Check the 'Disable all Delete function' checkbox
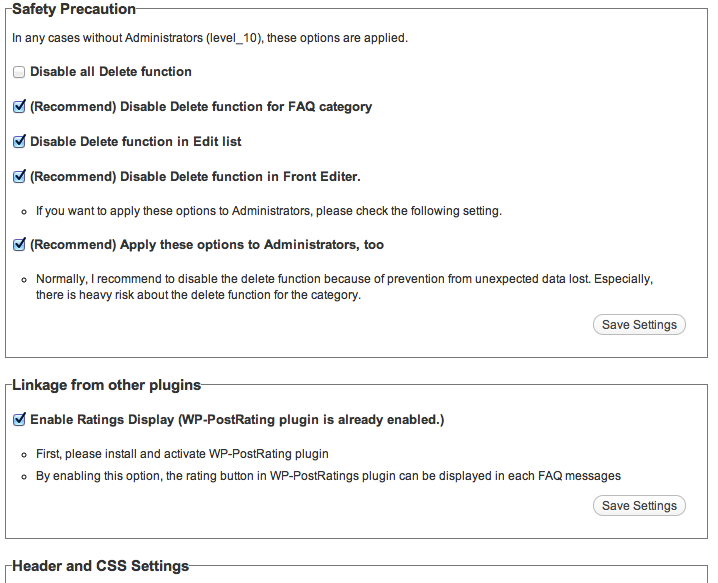This screenshot has height=583, width=718. click(19, 72)
